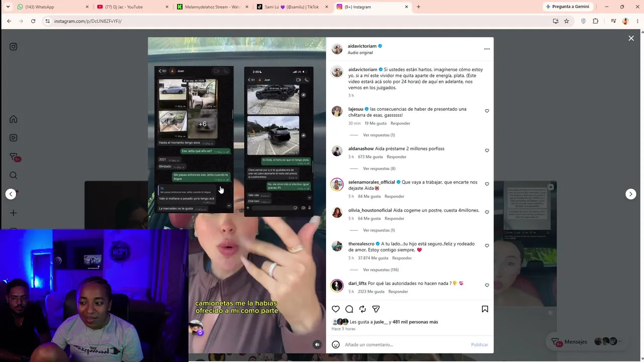The height and width of the screenshot is (362, 644).
Task: Reply to selenamorales_official's comment
Action: pos(394,197)
